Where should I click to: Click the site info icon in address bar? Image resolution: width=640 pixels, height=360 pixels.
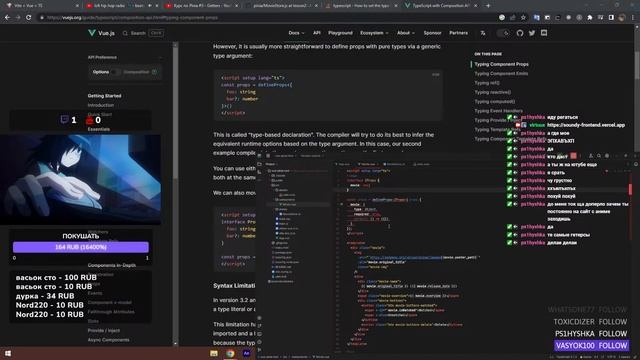pos(42,18)
